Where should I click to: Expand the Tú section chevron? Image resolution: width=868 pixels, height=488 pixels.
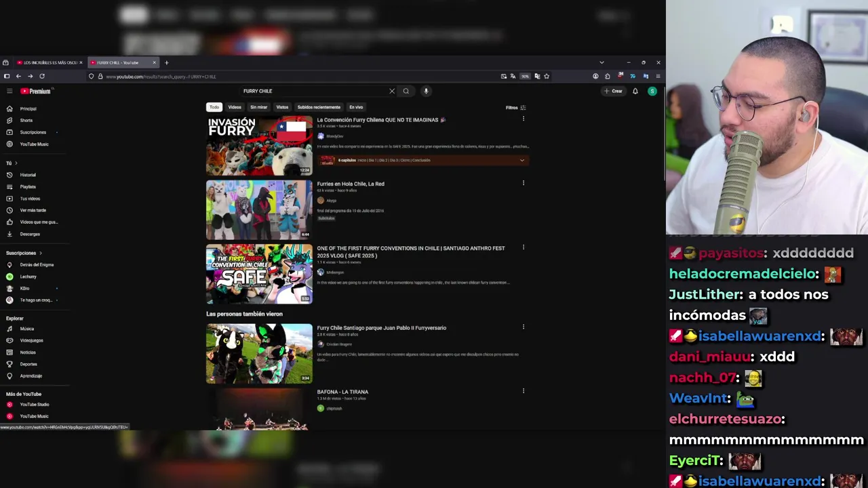point(16,163)
